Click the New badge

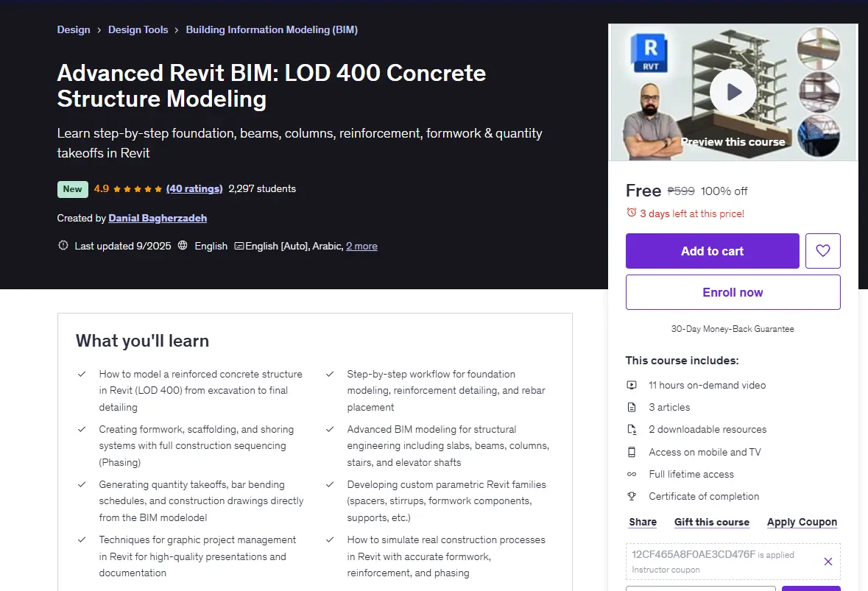(73, 189)
